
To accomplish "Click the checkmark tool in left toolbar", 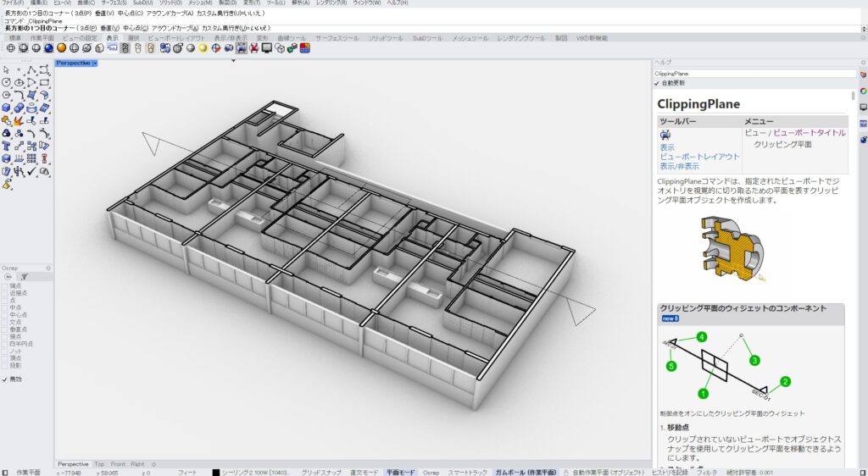I will click(31, 171).
